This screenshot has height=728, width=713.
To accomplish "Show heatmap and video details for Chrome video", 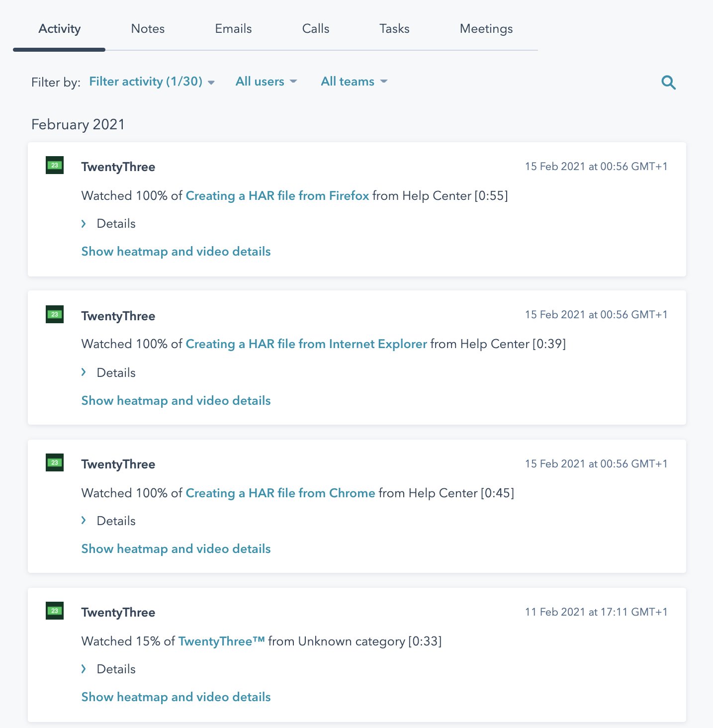I will click(x=176, y=549).
